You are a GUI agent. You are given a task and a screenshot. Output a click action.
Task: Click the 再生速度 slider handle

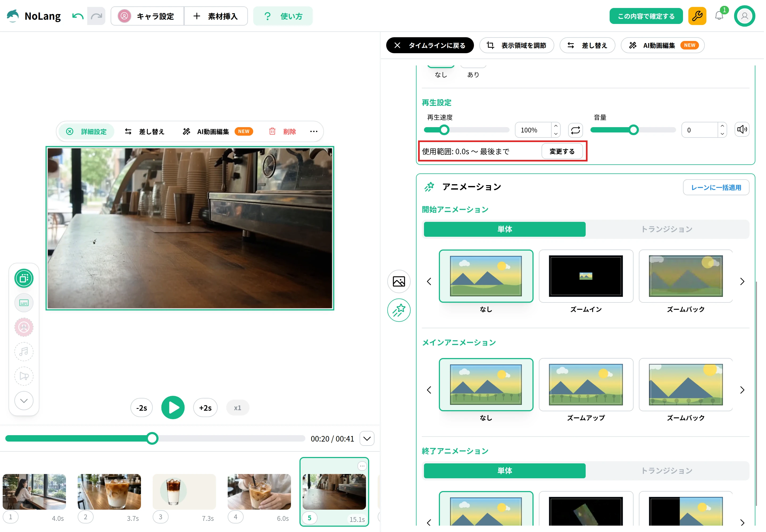(x=444, y=130)
